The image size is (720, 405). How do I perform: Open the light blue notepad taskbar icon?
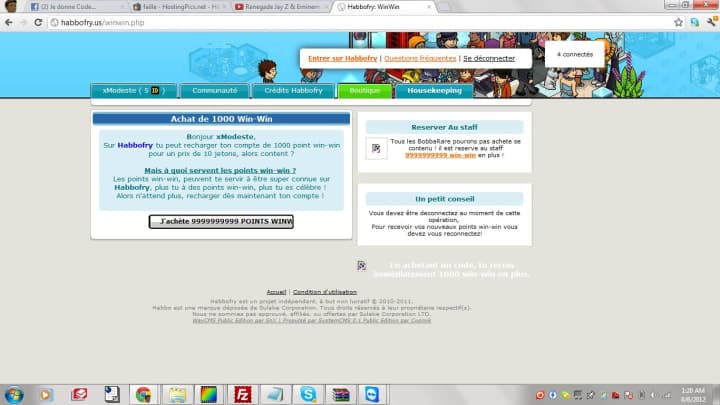pyautogui.click(x=275, y=394)
